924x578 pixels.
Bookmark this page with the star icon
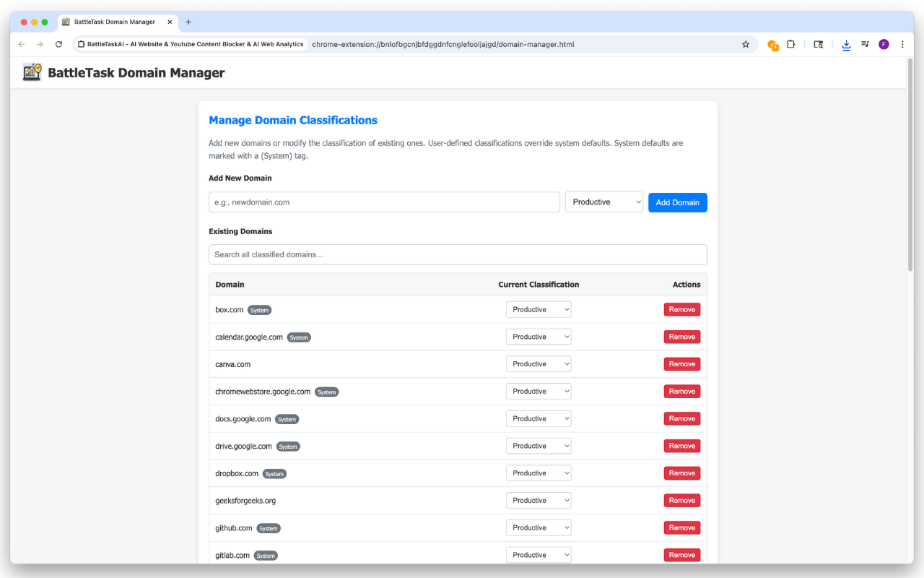pyautogui.click(x=746, y=44)
